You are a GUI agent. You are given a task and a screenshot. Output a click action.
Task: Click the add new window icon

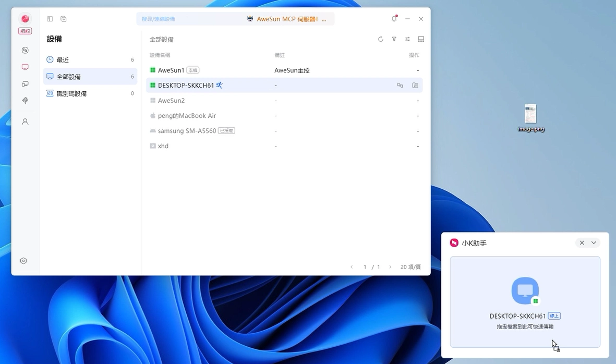tap(63, 19)
